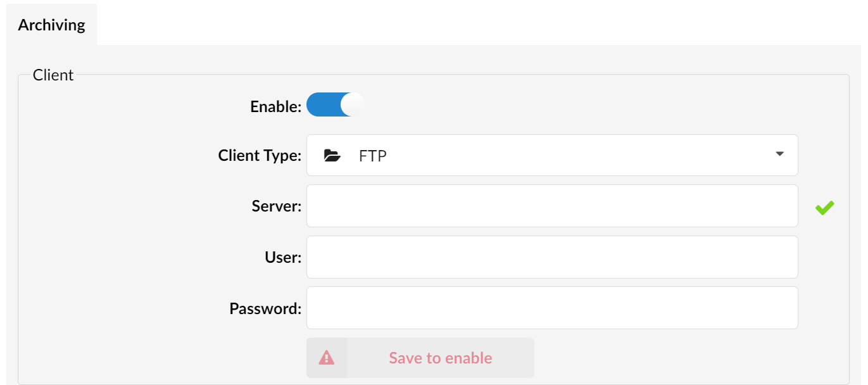
Task: Click the Client group legend heading
Action: point(53,75)
